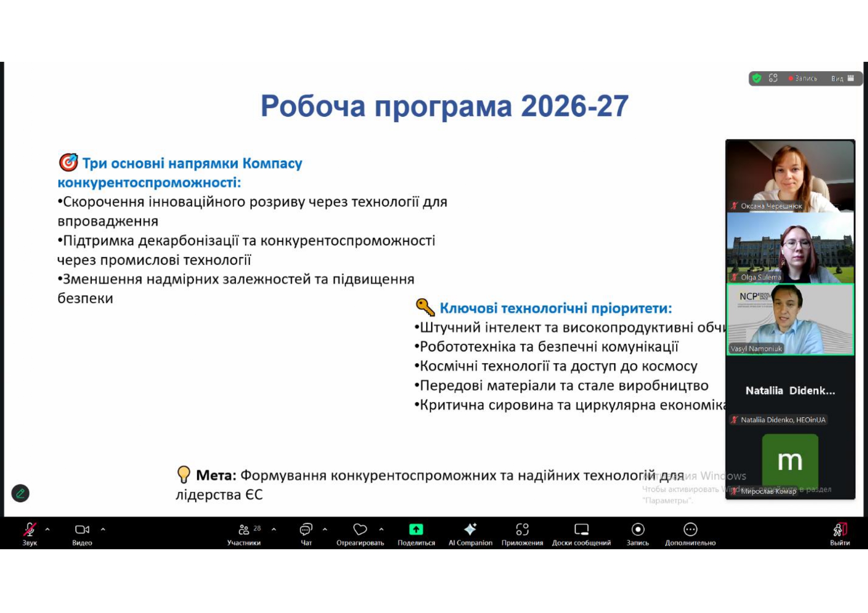
Task: Click the green annotation pencil button
Action: tap(20, 493)
